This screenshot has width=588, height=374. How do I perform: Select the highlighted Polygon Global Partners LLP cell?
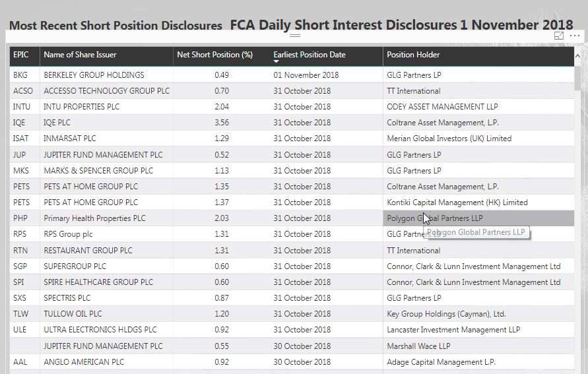[478, 218]
